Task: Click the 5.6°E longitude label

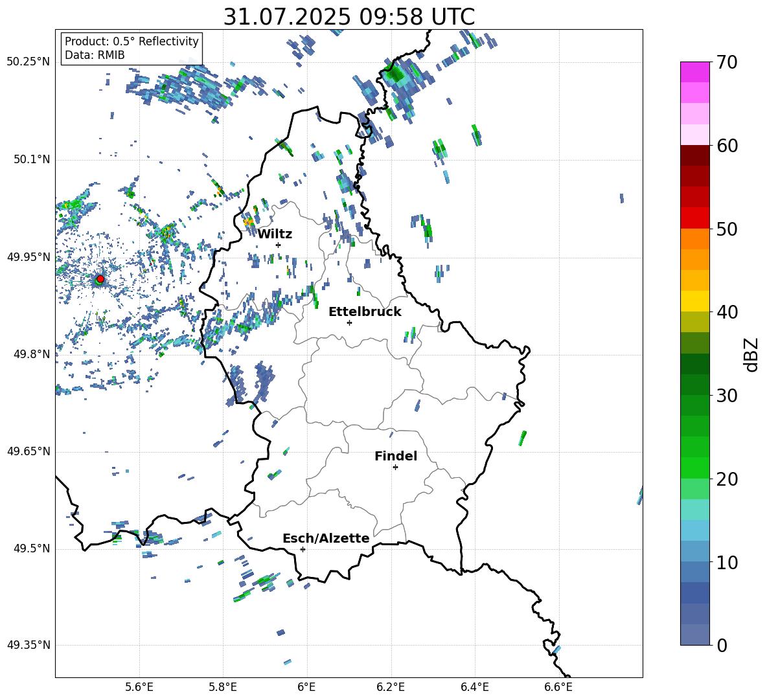Action: [139, 687]
